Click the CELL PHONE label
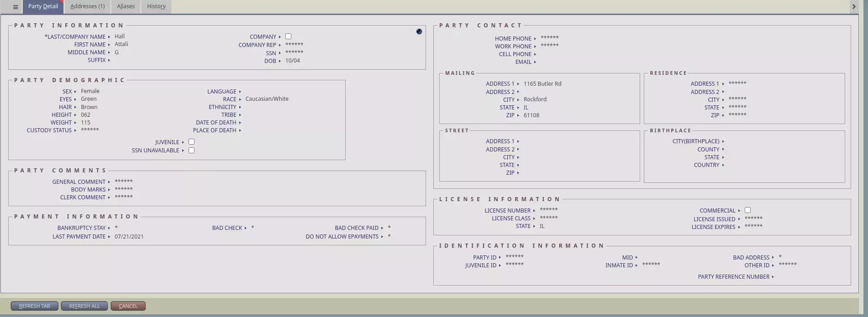868x317 pixels. click(515, 54)
